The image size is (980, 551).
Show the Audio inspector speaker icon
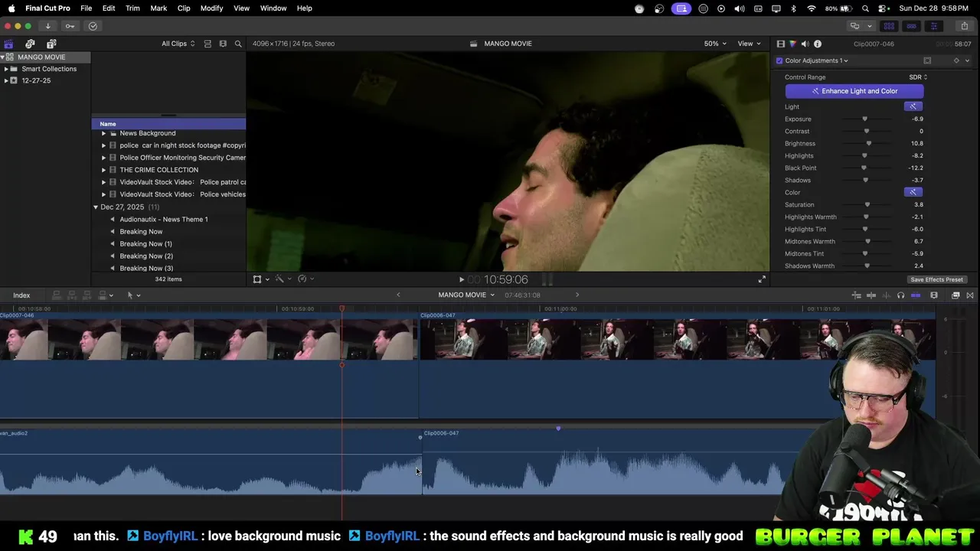[x=805, y=44]
